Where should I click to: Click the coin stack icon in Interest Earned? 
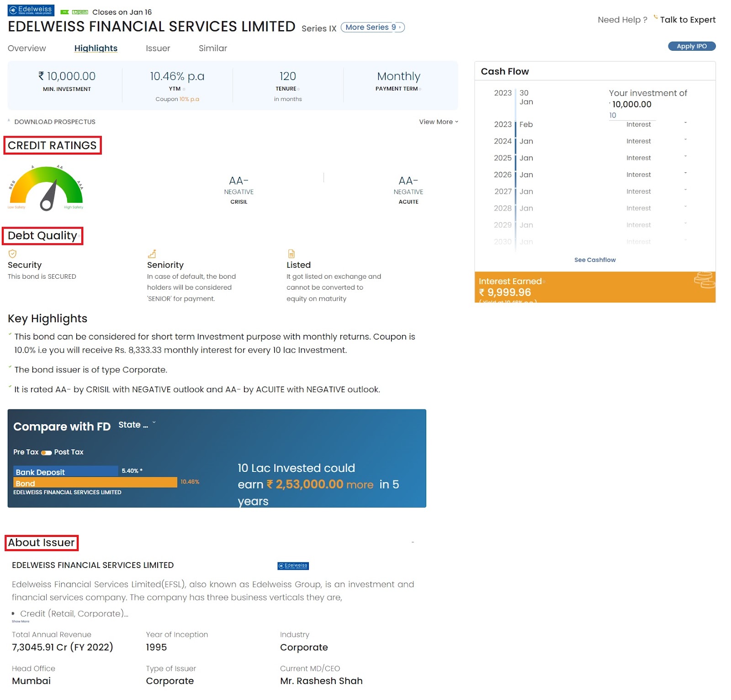coord(704,280)
